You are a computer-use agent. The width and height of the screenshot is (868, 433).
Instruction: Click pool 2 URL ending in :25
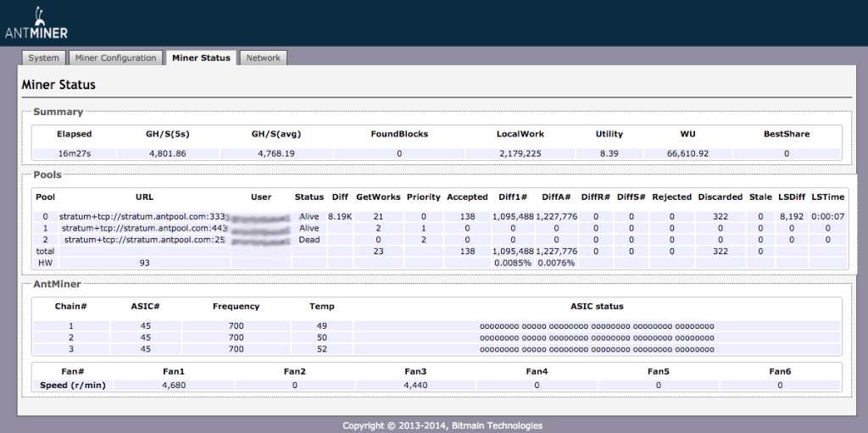(144, 240)
